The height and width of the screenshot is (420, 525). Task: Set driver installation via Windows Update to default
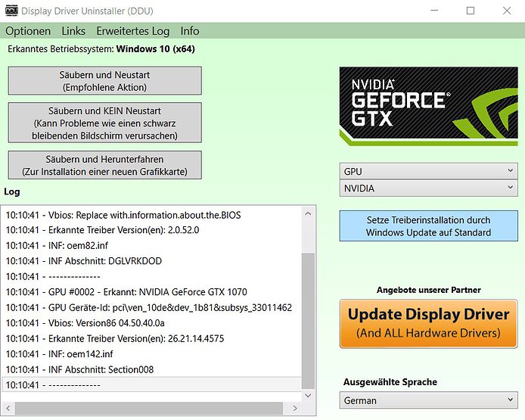[x=428, y=226]
